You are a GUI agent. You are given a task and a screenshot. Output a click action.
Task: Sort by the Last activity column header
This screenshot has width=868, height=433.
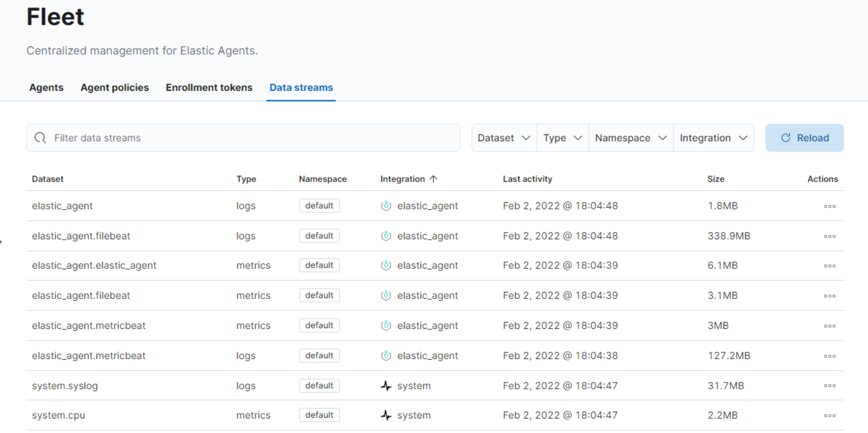click(x=528, y=179)
